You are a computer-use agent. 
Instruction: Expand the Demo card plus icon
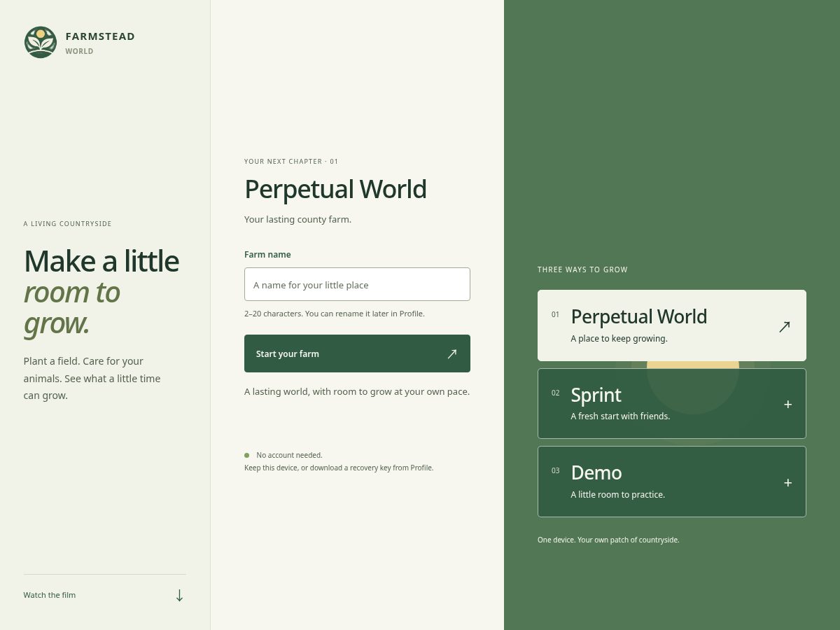click(787, 482)
